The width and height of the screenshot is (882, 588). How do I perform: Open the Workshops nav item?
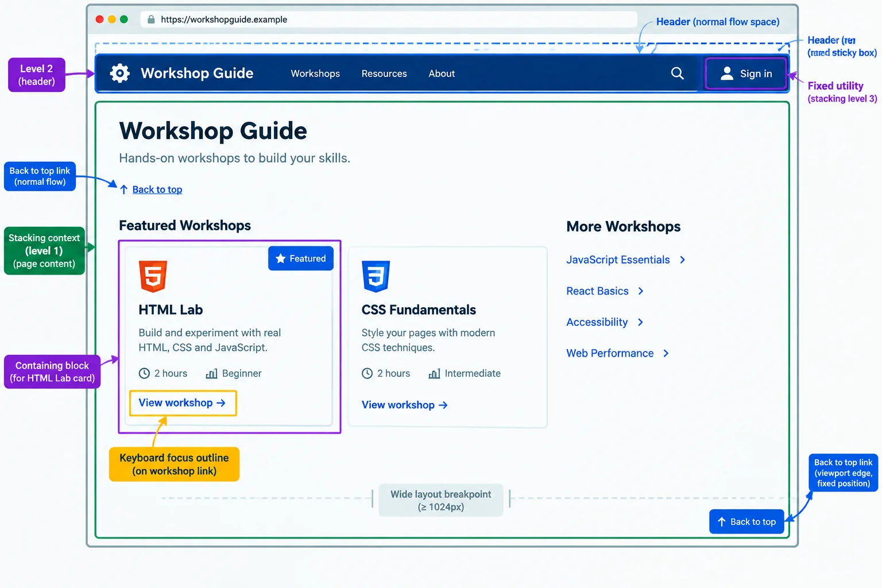tap(315, 73)
